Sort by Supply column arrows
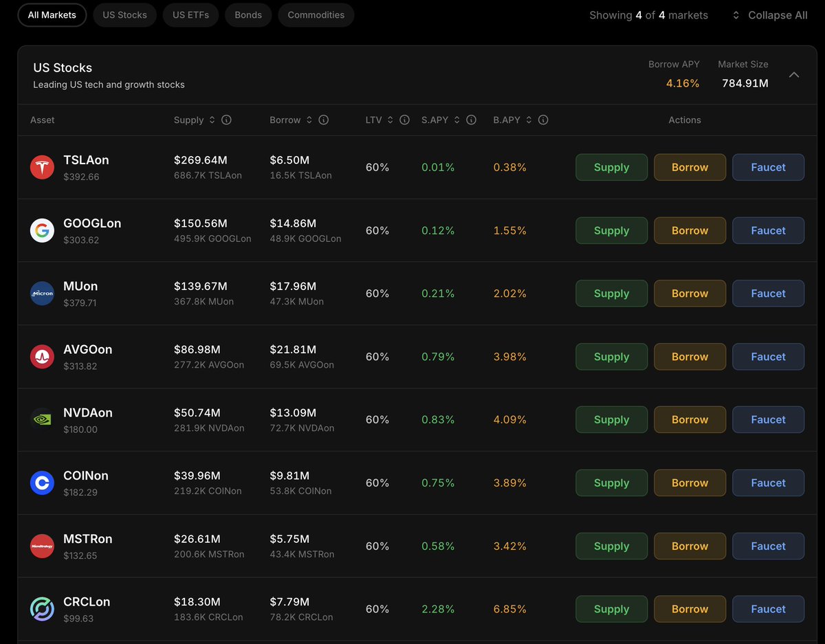825x644 pixels. tap(212, 120)
